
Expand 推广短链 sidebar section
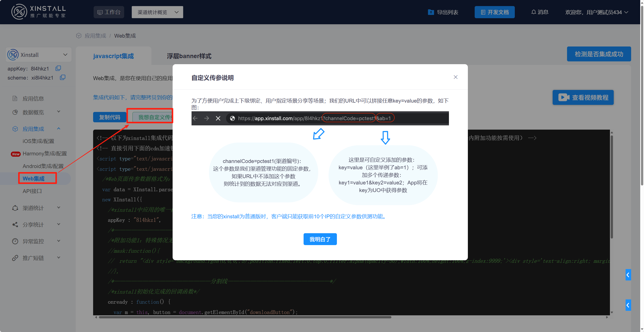point(37,258)
